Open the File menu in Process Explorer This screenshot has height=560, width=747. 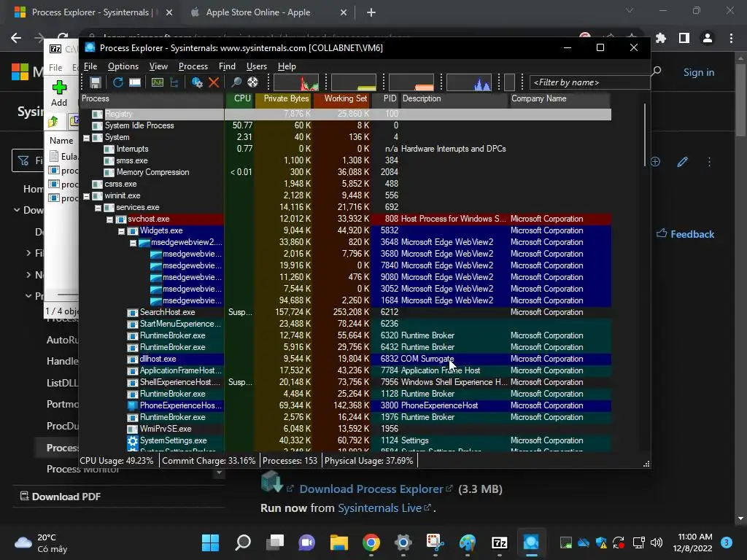pos(90,66)
